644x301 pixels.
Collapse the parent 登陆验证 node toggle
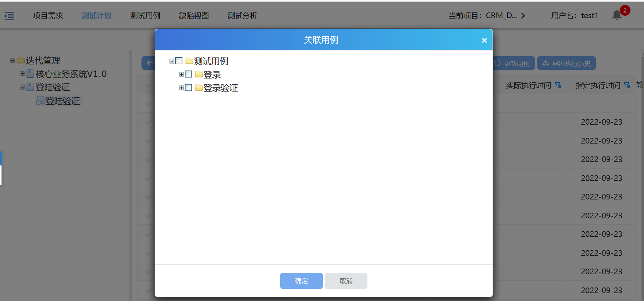pos(22,87)
